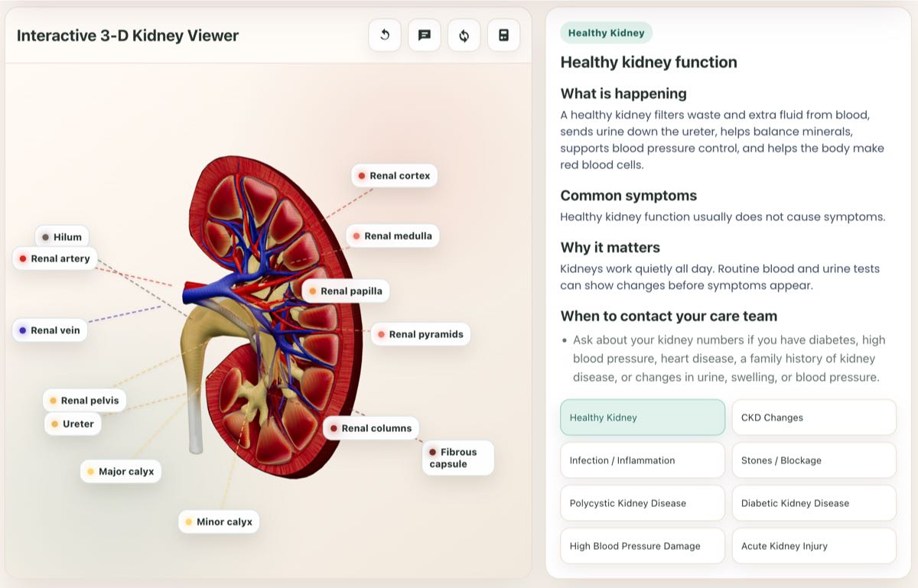Click the calculator-style panel icon
The image size is (918, 588).
click(503, 35)
